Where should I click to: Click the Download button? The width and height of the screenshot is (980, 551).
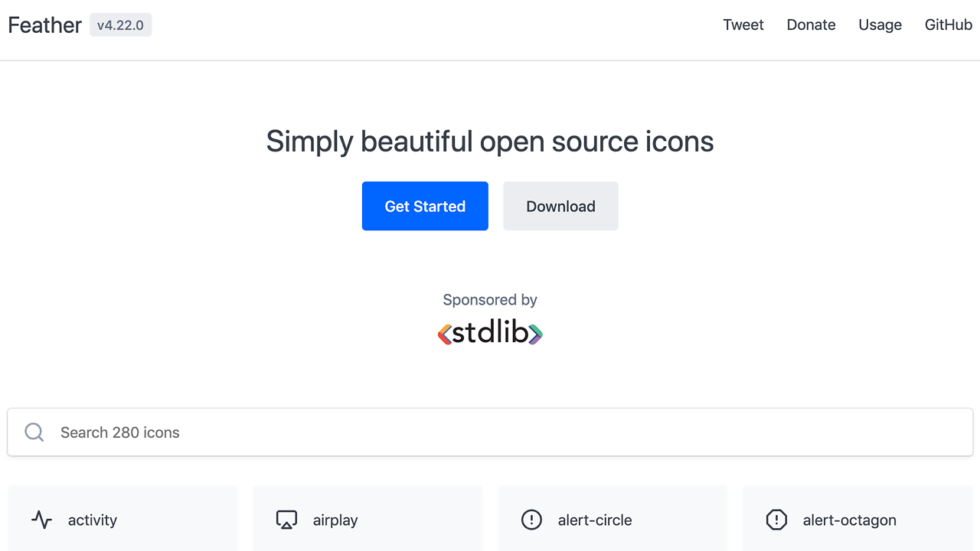coord(560,206)
